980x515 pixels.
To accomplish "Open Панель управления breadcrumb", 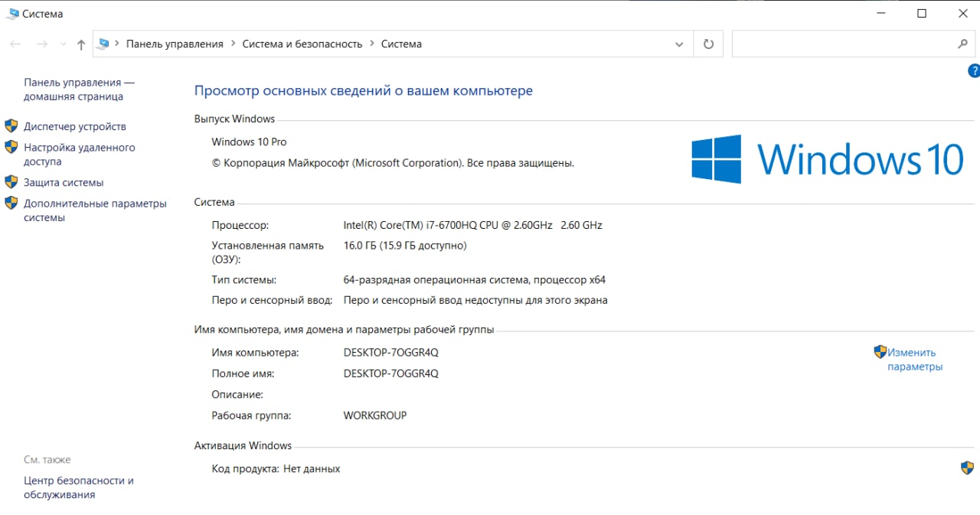I will pos(175,44).
